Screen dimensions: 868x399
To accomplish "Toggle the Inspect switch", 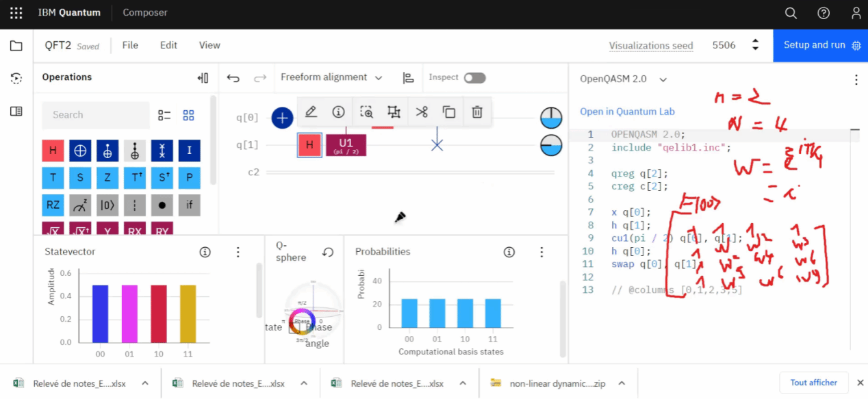I will pos(474,78).
